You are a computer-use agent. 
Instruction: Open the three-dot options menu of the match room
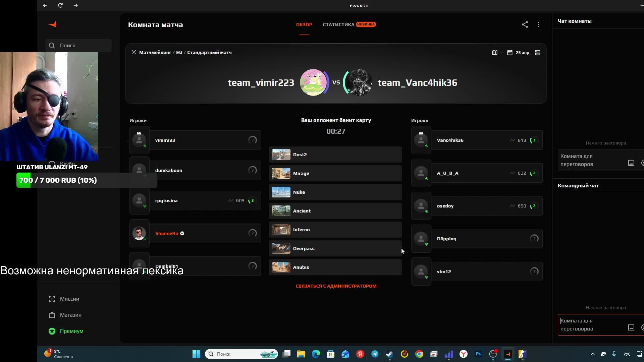(x=539, y=24)
